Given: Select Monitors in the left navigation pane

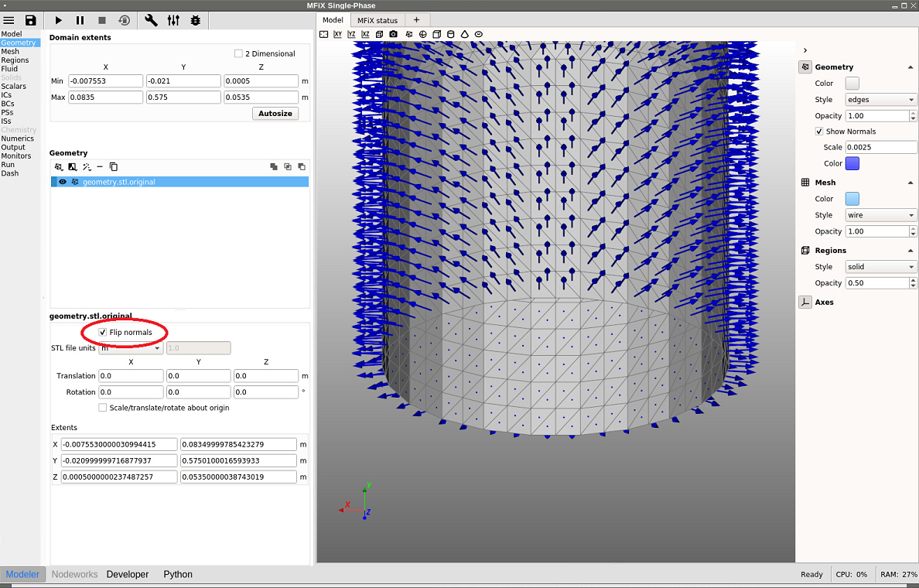Looking at the screenshot, I should [15, 156].
